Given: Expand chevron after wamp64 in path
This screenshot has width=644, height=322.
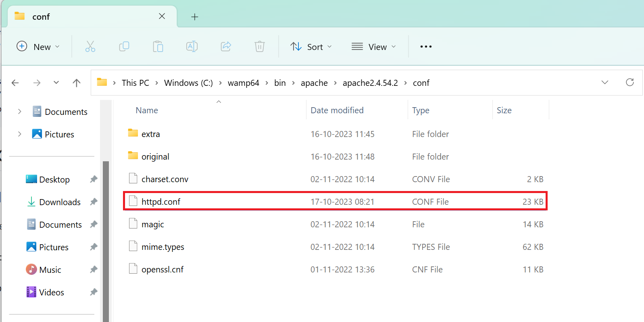Looking at the screenshot, I should point(267,83).
